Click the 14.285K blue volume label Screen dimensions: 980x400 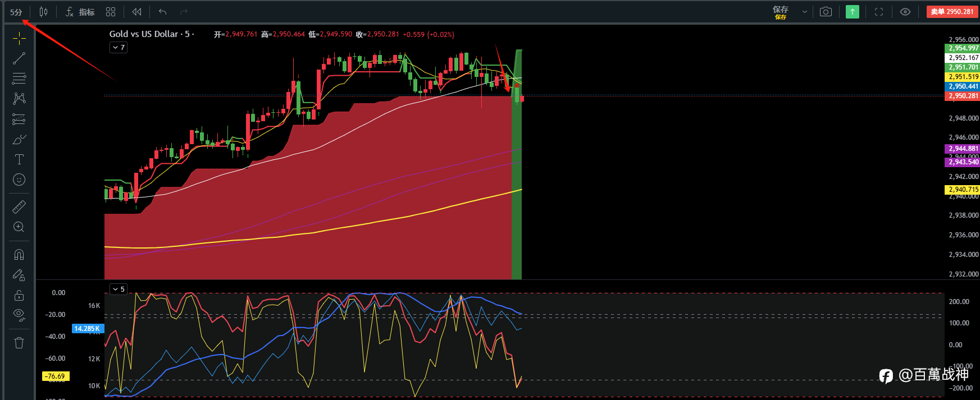(x=88, y=329)
